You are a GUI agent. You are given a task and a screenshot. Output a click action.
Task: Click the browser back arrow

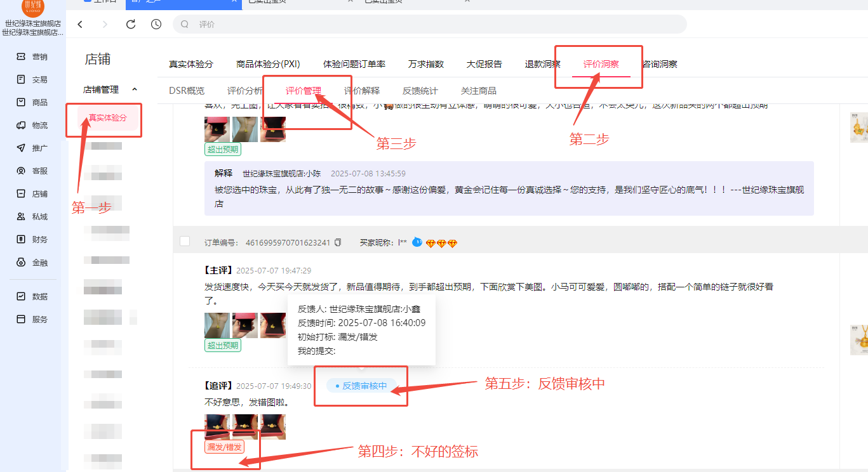coord(80,25)
